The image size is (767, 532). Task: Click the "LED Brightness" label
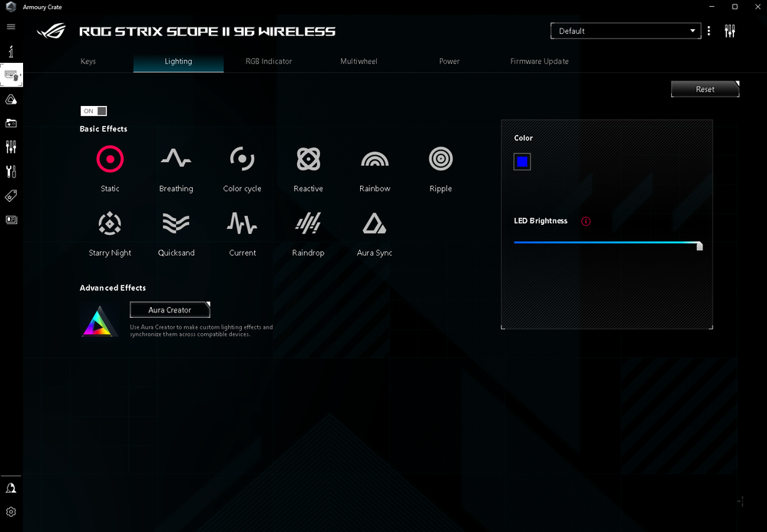pos(541,221)
